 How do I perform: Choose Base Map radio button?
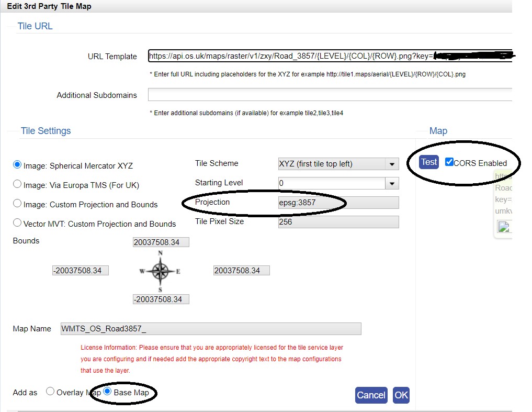[x=108, y=392]
